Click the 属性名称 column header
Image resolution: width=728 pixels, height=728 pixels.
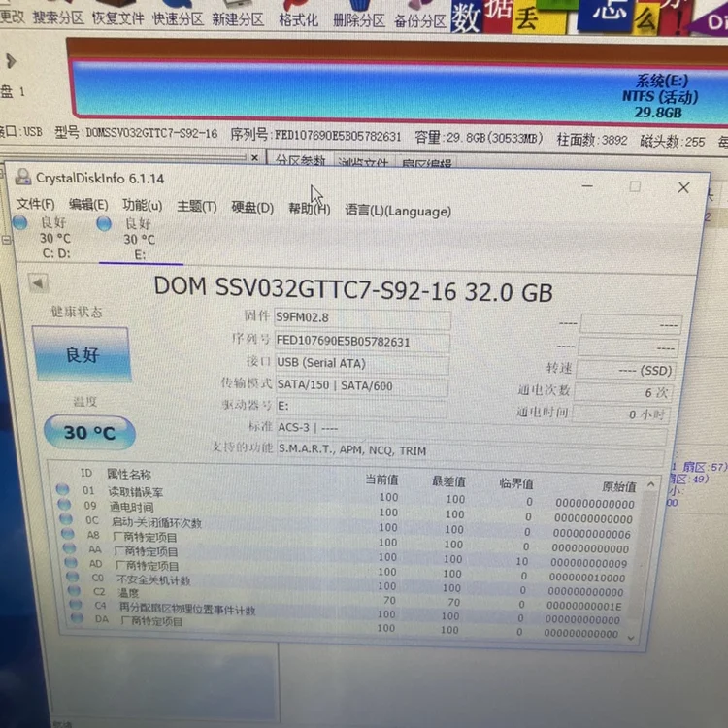coord(129,474)
